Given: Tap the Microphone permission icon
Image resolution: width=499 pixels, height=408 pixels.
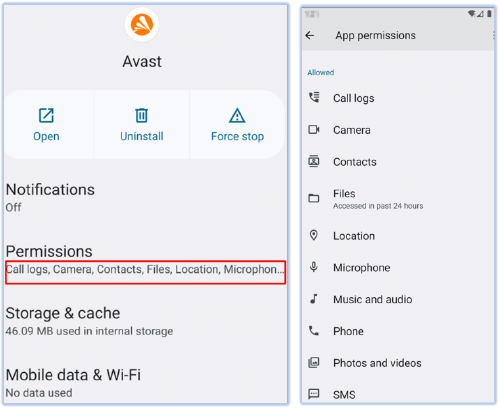Looking at the screenshot, I should pyautogui.click(x=314, y=267).
